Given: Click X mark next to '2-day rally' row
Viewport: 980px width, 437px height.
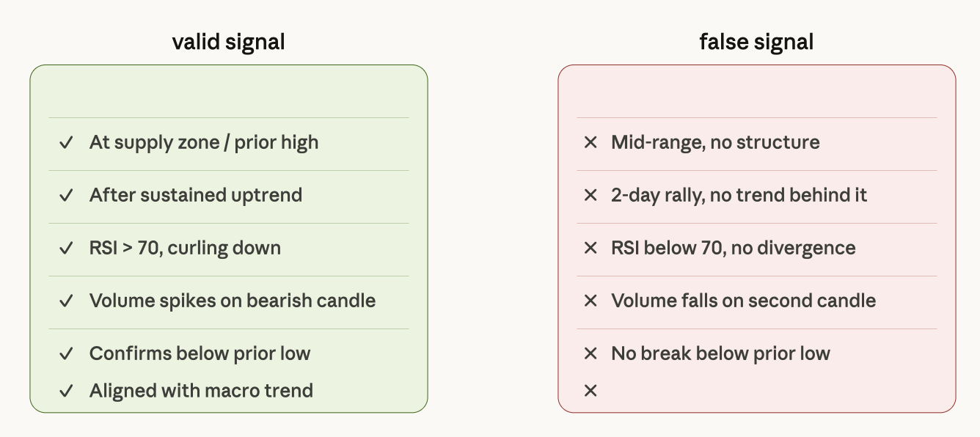Looking at the screenshot, I should (590, 195).
